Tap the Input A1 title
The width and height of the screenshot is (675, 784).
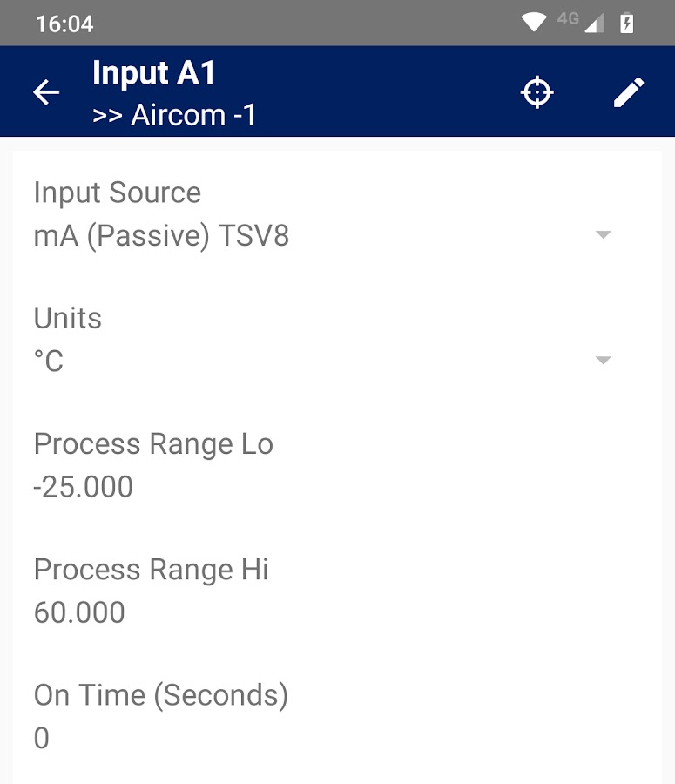click(154, 73)
